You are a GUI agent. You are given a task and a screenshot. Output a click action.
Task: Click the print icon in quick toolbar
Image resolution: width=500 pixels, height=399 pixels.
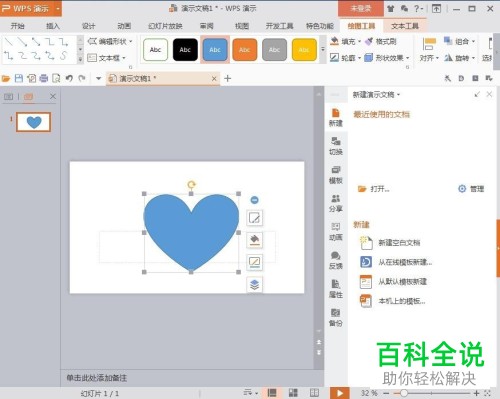point(44,79)
